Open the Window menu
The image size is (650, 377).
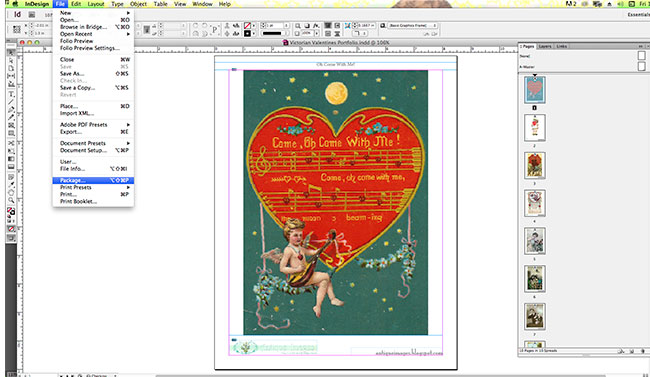(x=202, y=4)
